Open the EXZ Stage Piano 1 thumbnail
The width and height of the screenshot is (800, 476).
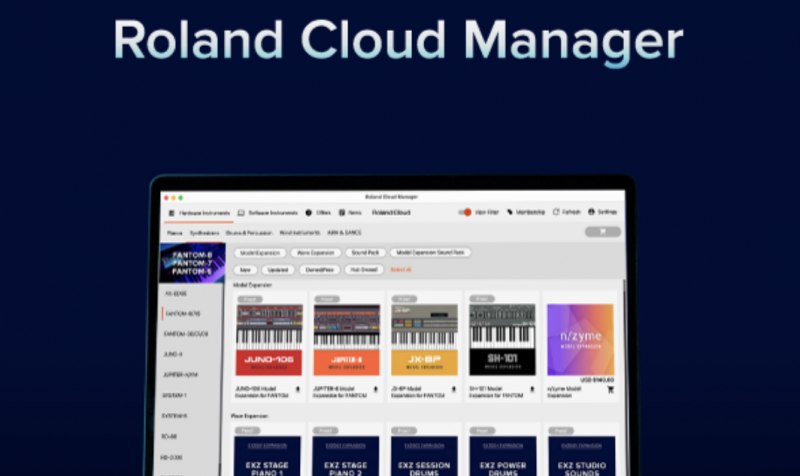point(267,456)
